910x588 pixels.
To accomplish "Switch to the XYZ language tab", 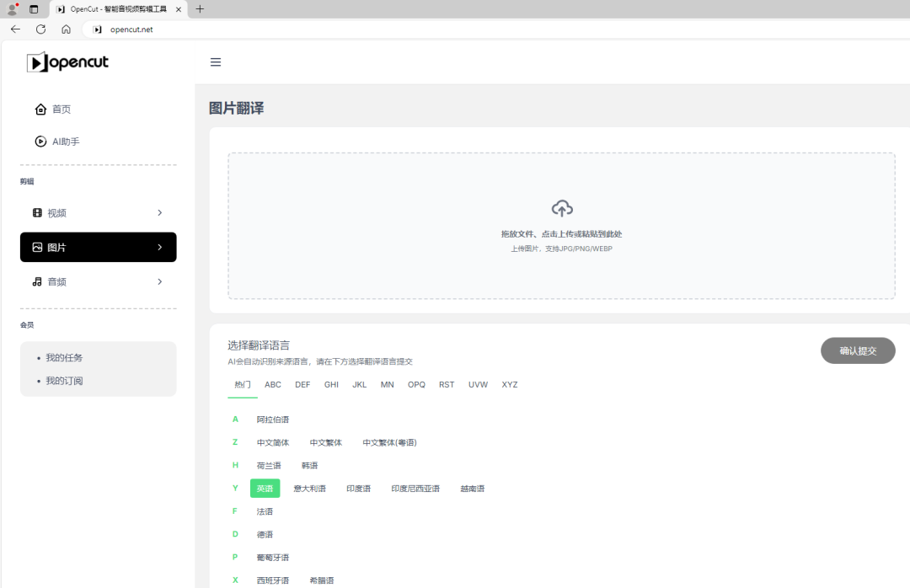I will (x=509, y=384).
